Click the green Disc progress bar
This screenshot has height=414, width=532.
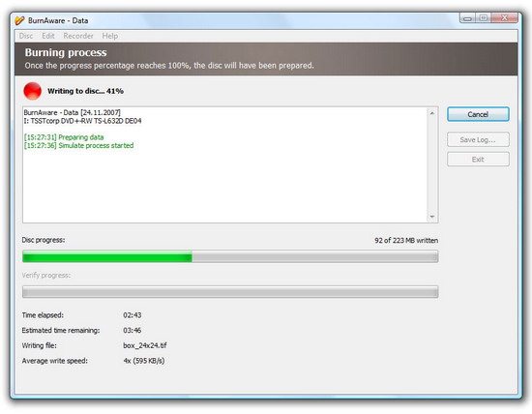pos(230,256)
